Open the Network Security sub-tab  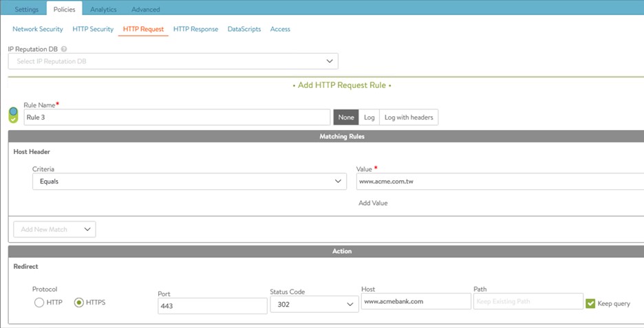pyautogui.click(x=38, y=29)
